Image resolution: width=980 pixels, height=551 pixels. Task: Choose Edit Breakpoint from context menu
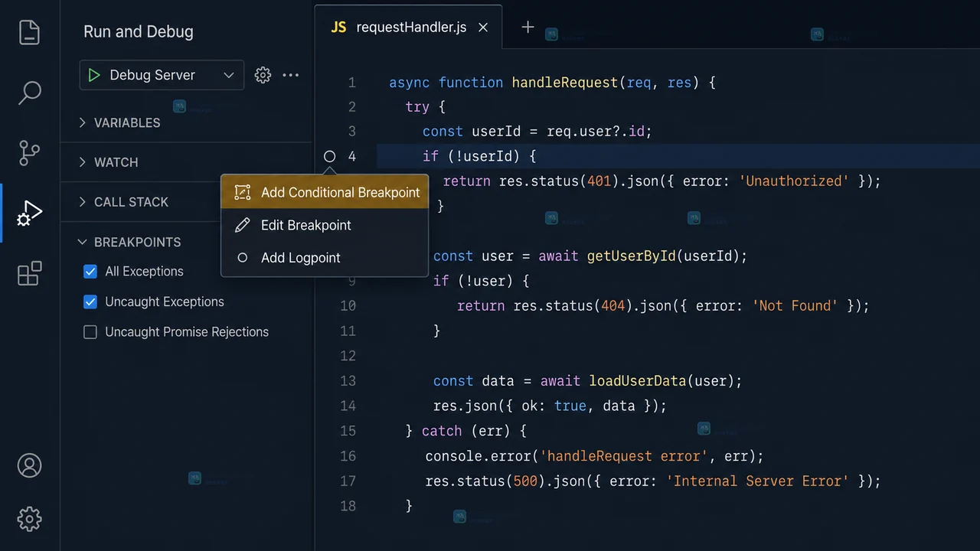click(325, 225)
